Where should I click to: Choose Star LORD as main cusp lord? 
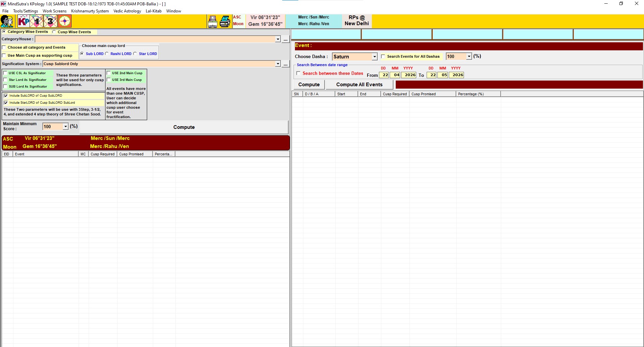pos(135,54)
